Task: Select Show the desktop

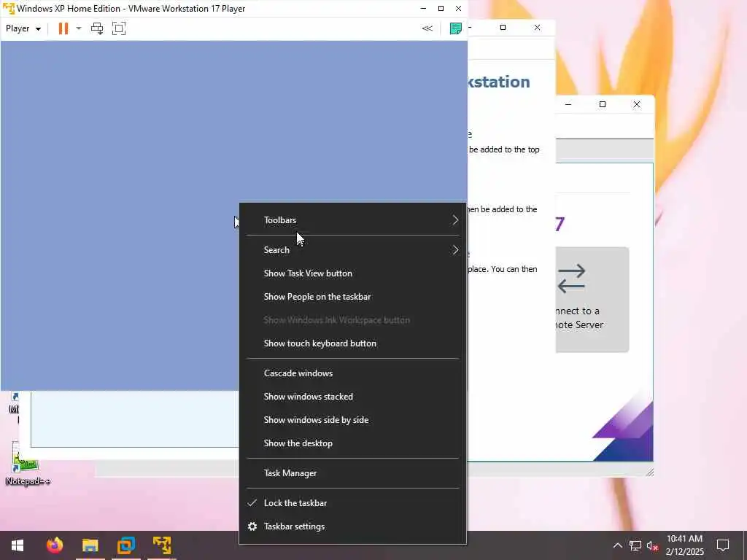Action: pos(352,443)
